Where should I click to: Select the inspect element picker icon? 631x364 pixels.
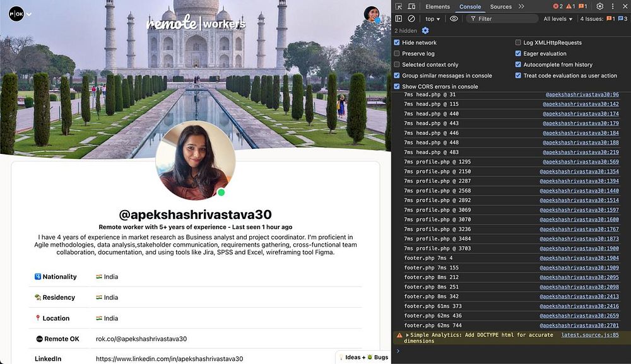[399, 6]
